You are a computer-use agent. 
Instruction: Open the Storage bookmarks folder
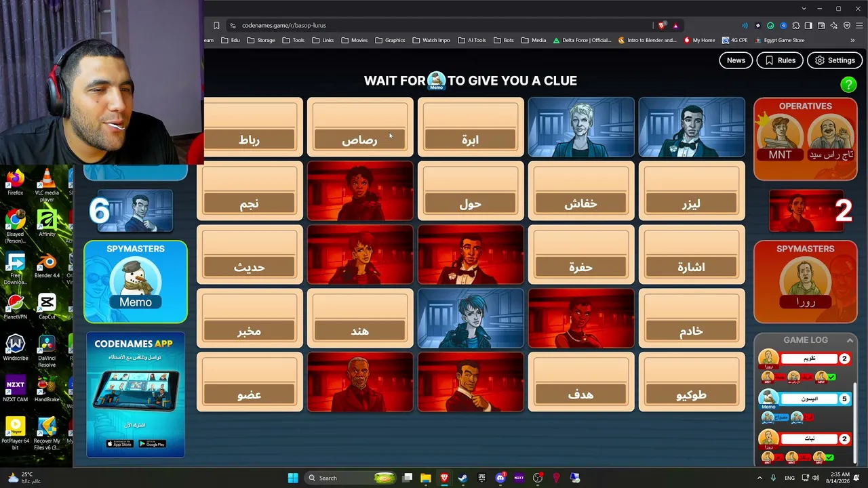[x=261, y=40]
